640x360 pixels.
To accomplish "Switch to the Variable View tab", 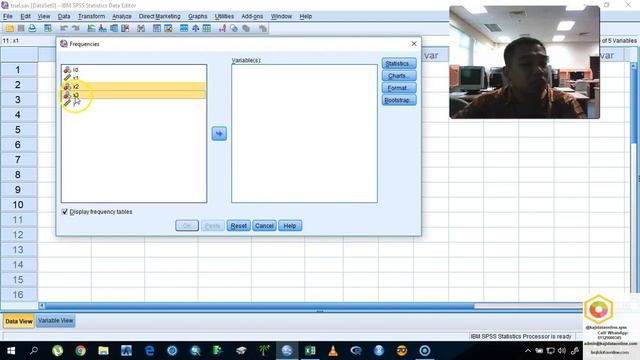I will pos(56,321).
